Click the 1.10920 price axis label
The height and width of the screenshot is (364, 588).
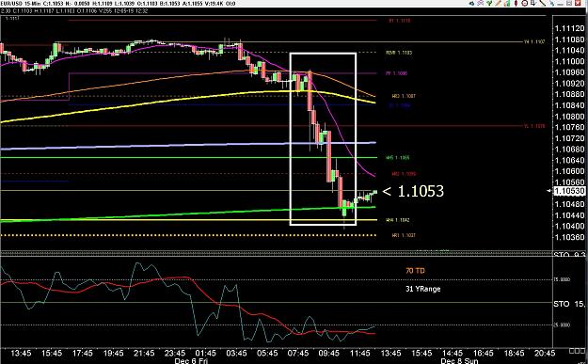pyautogui.click(x=569, y=83)
